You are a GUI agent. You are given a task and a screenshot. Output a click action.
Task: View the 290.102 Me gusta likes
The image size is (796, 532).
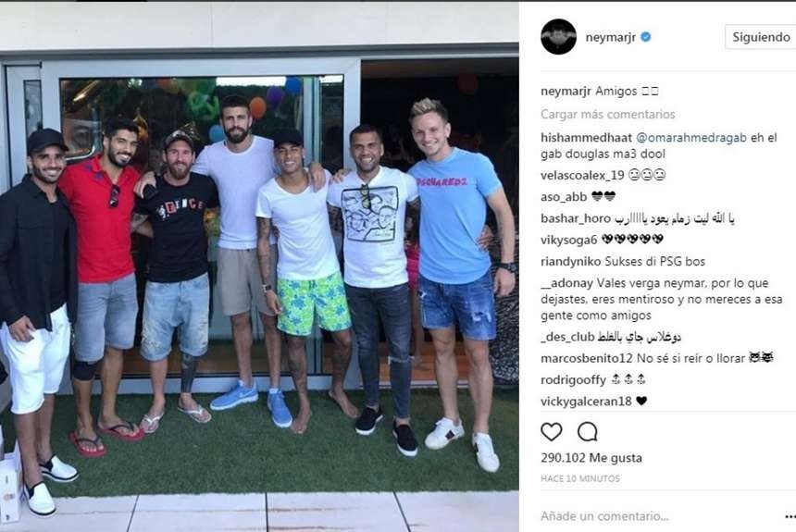coord(591,458)
